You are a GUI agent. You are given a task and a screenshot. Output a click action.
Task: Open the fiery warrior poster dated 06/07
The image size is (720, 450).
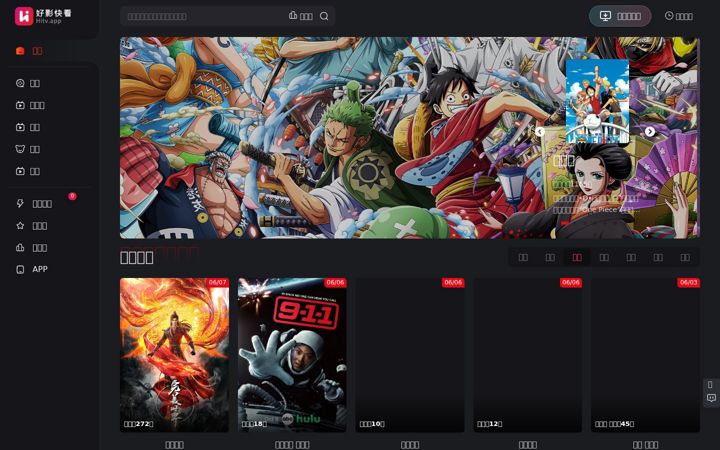[174, 355]
